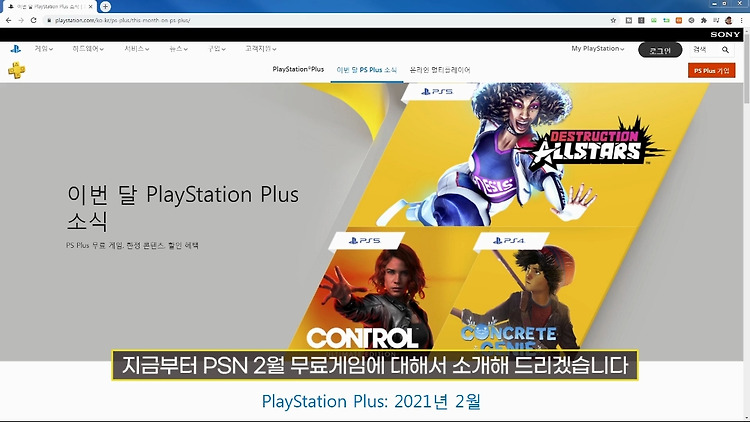The height and width of the screenshot is (422, 750).
Task: Click the SONY logo in black bar
Action: 725,34
